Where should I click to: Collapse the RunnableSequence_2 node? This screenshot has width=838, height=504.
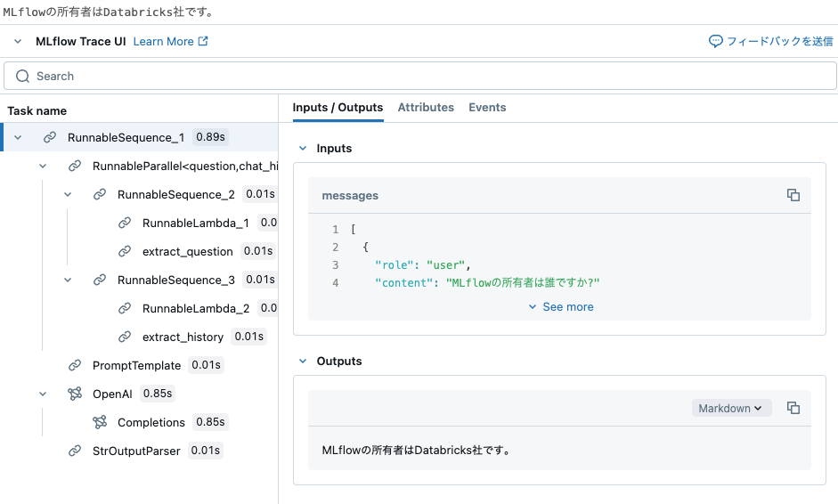pyautogui.click(x=68, y=194)
